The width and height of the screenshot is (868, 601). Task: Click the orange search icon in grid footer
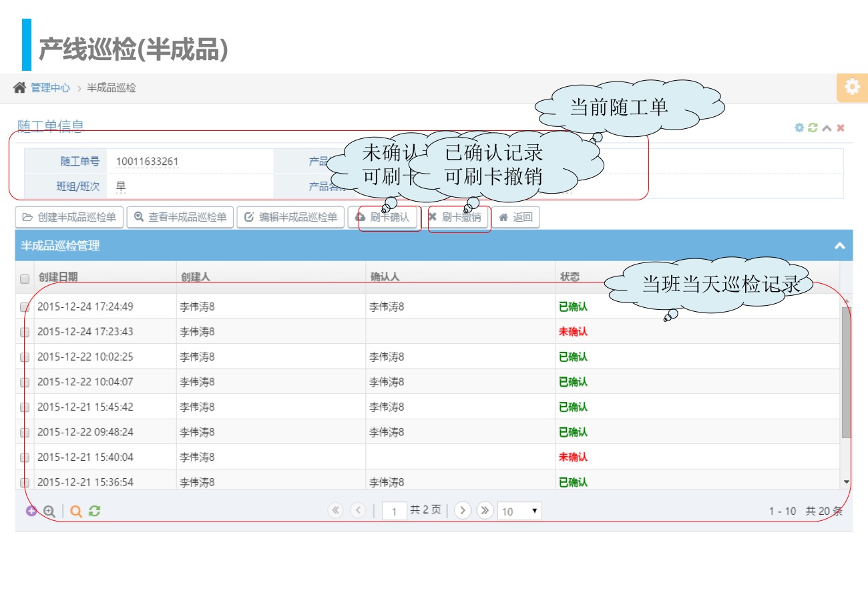coord(76,512)
